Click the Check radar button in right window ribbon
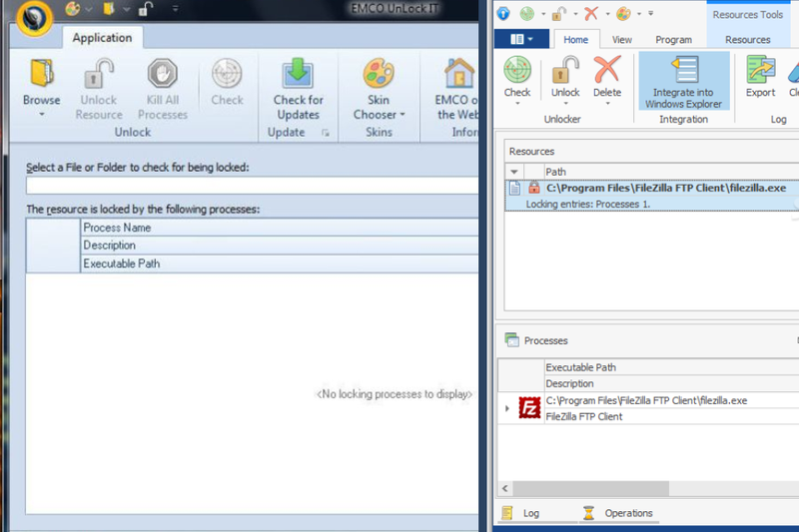The height and width of the screenshot is (532, 799). (x=517, y=70)
